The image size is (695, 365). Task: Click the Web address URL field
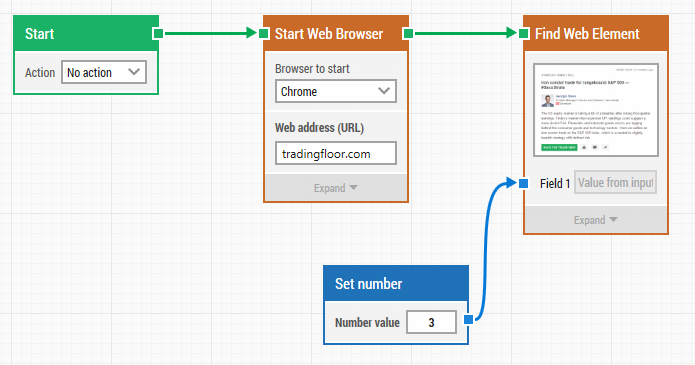tap(336, 153)
